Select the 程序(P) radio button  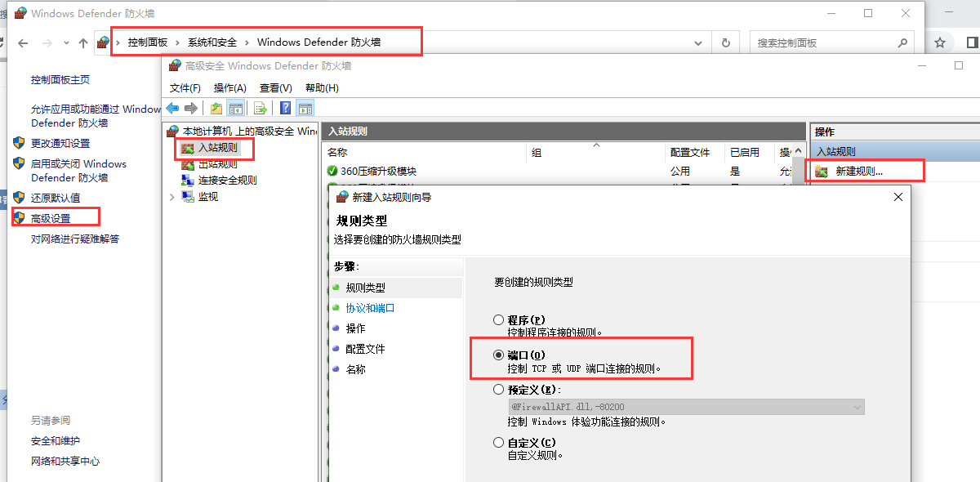tap(498, 320)
